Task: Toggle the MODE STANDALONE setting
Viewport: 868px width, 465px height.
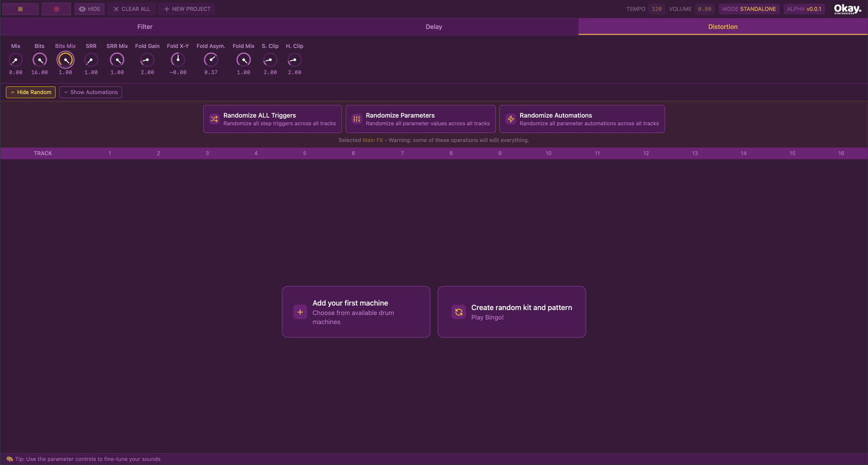Action: click(x=749, y=9)
